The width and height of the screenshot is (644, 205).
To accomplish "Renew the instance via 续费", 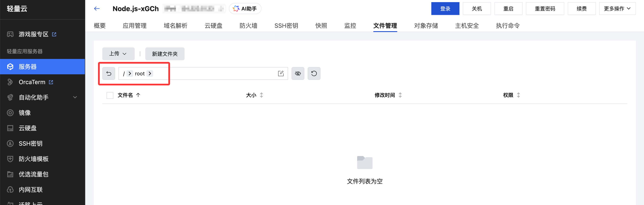I will click(582, 9).
